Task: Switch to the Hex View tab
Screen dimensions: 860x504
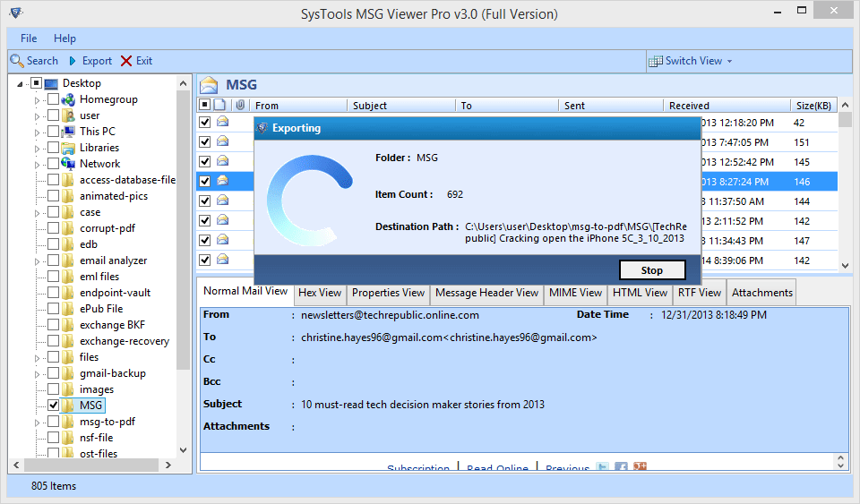Action: [320, 293]
